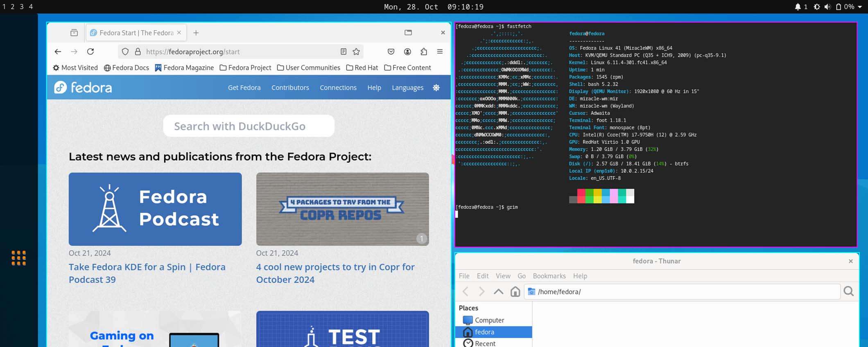Open the COPR Repos article thumbnail
The image size is (868, 347).
pyautogui.click(x=343, y=209)
